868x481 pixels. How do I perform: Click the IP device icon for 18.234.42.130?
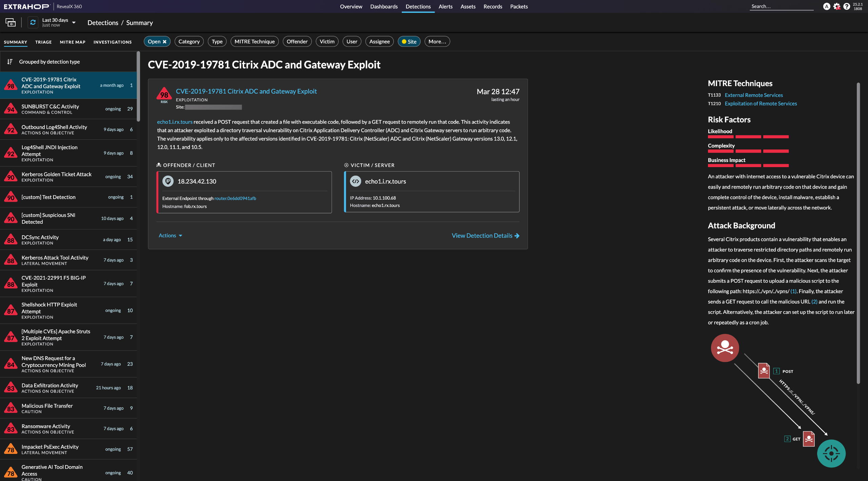point(168,181)
